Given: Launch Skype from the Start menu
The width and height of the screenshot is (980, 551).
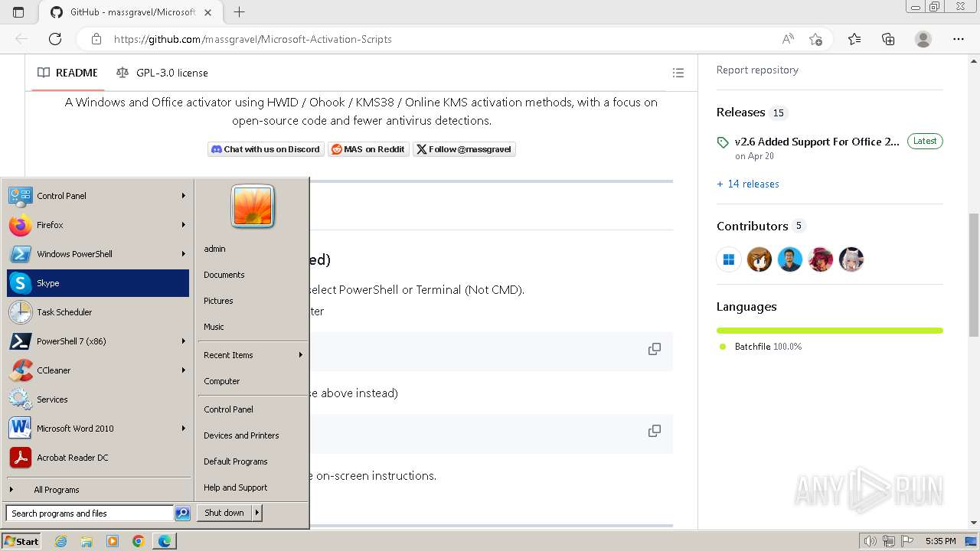Looking at the screenshot, I should coord(97,283).
